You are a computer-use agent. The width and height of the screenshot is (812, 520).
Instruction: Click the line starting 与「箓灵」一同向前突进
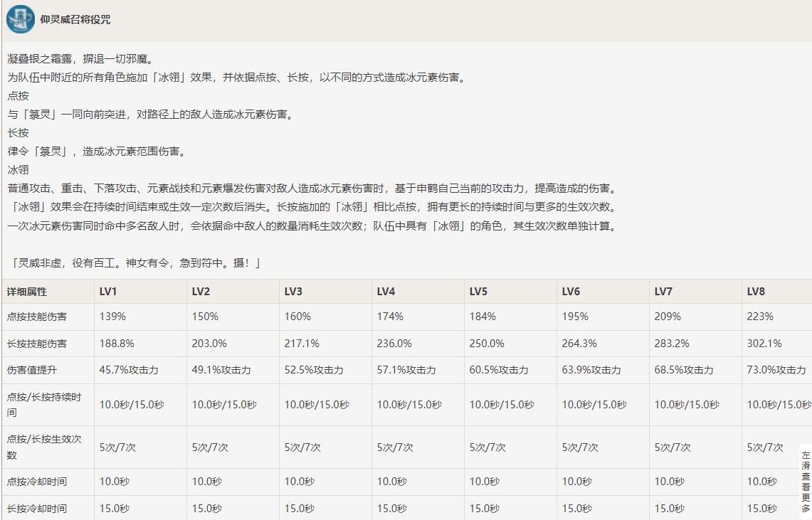(151, 115)
